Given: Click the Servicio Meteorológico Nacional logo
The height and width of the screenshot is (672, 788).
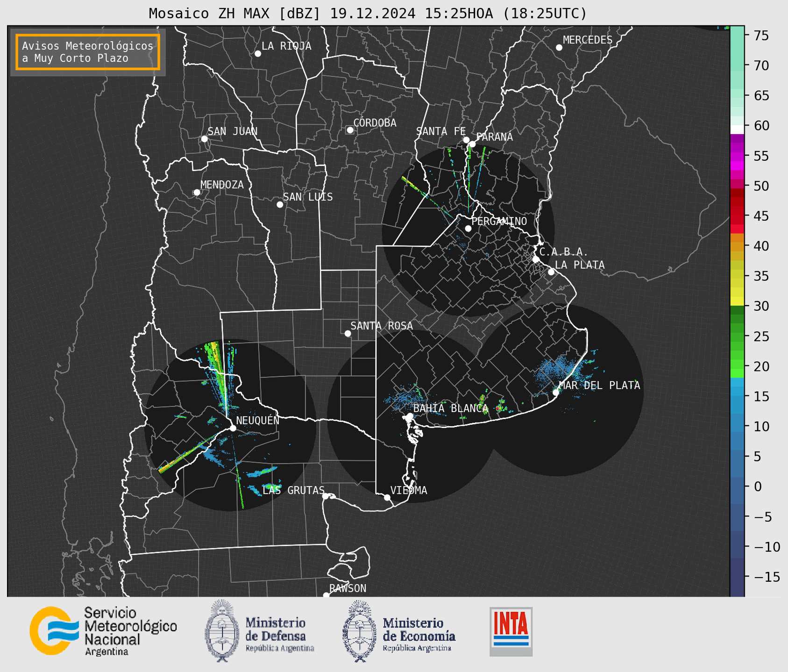Looking at the screenshot, I should pos(103,631).
